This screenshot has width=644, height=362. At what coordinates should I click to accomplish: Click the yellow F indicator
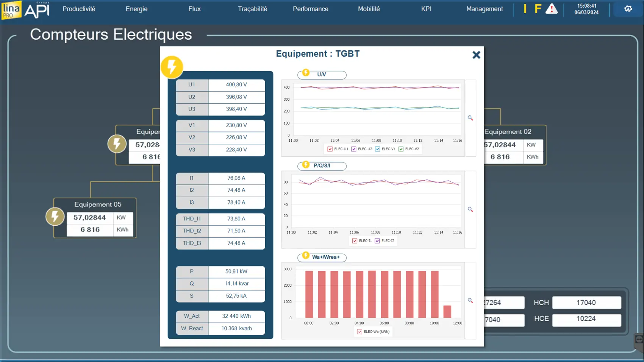point(538,9)
